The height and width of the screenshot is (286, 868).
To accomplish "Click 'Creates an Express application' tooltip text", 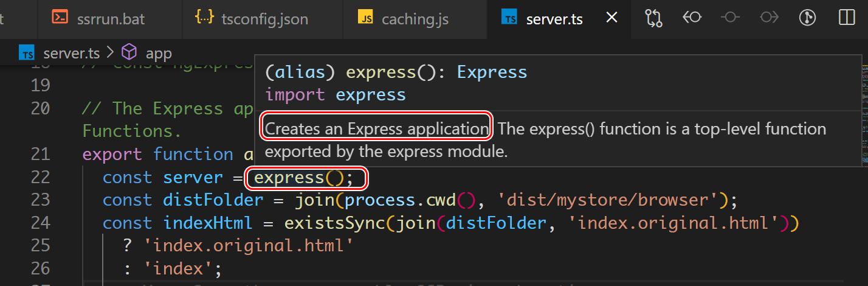I will pyautogui.click(x=377, y=128).
